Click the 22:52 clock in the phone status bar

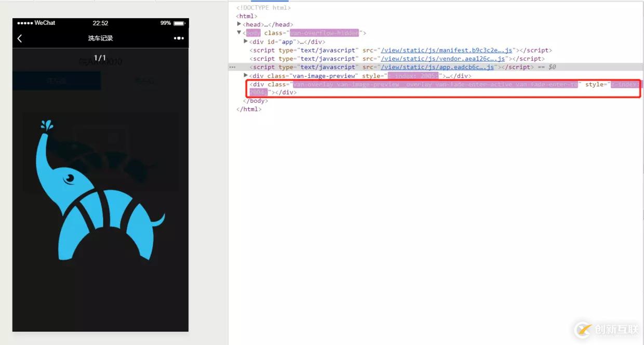coord(100,23)
